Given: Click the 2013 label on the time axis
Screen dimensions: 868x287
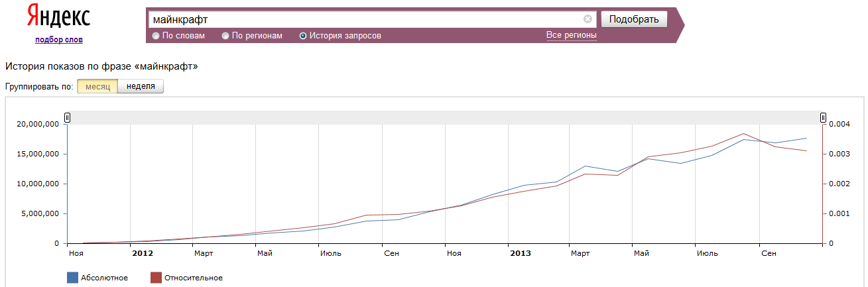Looking at the screenshot, I should pos(521,253).
